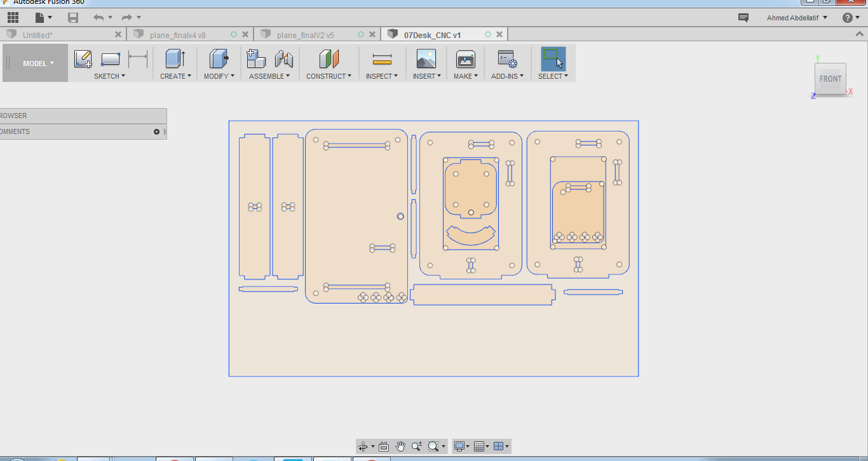This screenshot has height=461, width=868.
Task: Open the Viewports layout icon
Action: [499, 446]
